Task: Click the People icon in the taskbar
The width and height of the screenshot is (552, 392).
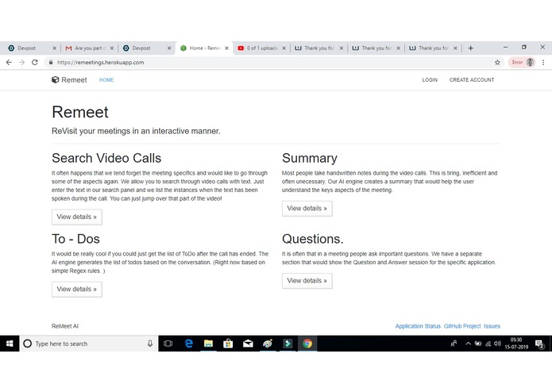Action: tap(454, 343)
